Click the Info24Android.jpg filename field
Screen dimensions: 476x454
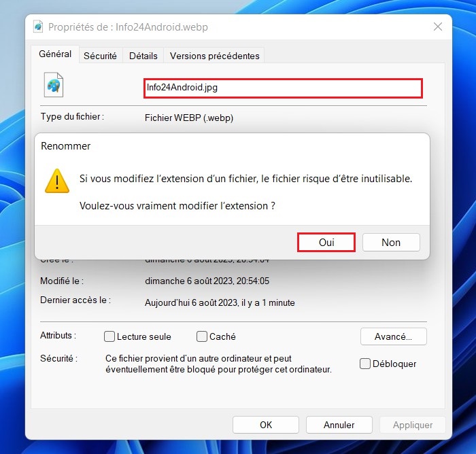pos(284,88)
